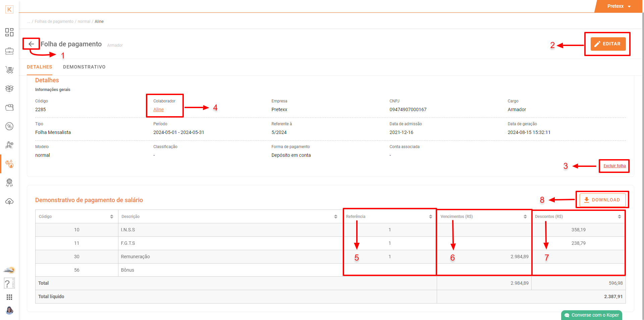Click the user profile avatar
644x320 pixels.
(x=9, y=311)
